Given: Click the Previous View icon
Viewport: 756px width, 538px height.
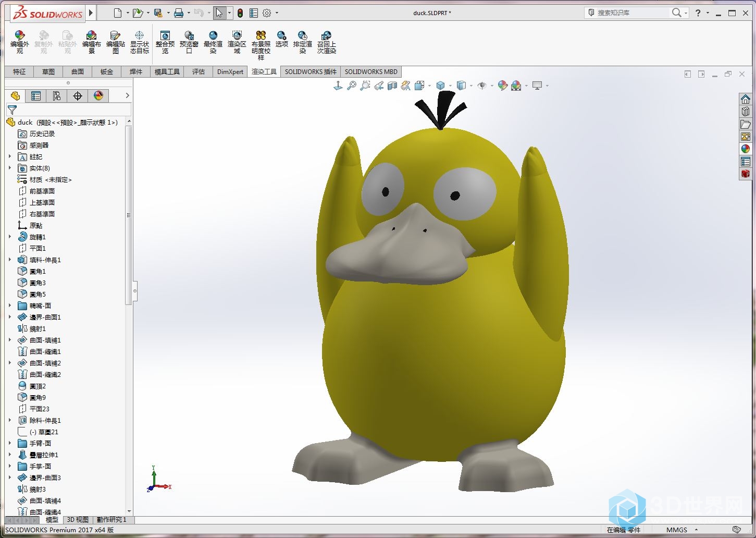Looking at the screenshot, I should 379,85.
